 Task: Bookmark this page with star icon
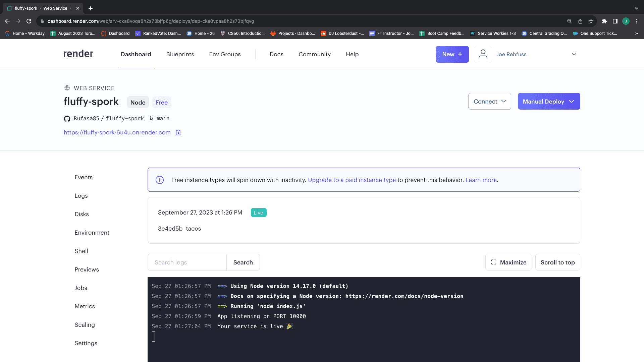click(591, 21)
